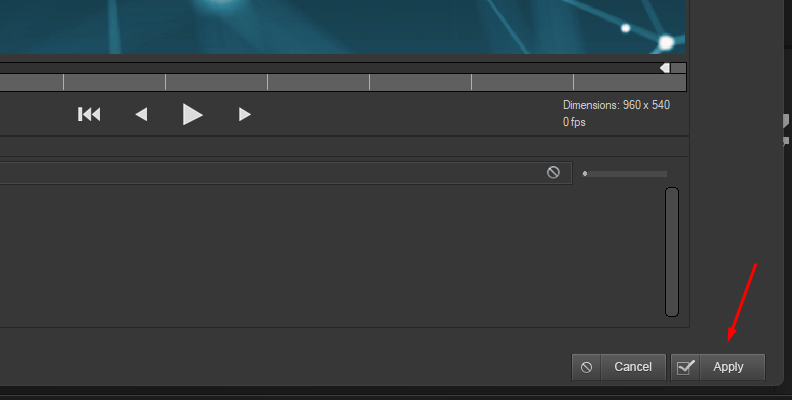Screen dimensions: 792x400
Task: Click the frame timeline strip
Action: point(343,82)
